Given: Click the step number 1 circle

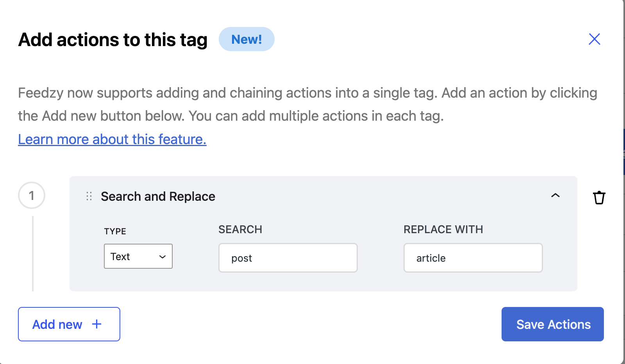Looking at the screenshot, I should (x=32, y=195).
